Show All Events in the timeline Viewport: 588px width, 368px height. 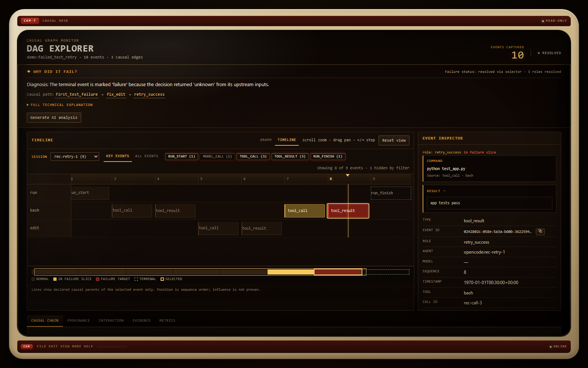coord(147,156)
